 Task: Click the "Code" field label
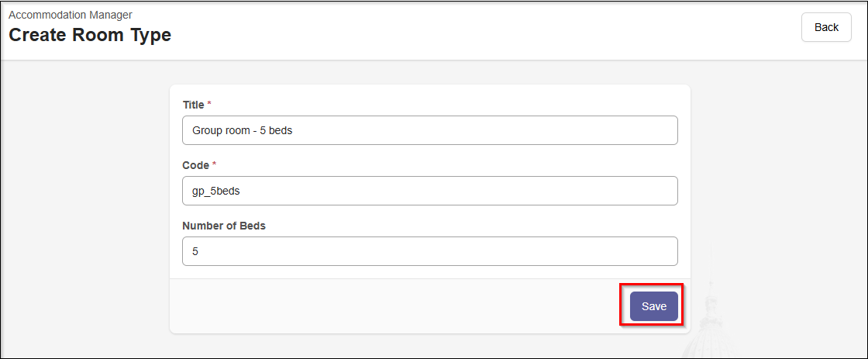click(195, 165)
